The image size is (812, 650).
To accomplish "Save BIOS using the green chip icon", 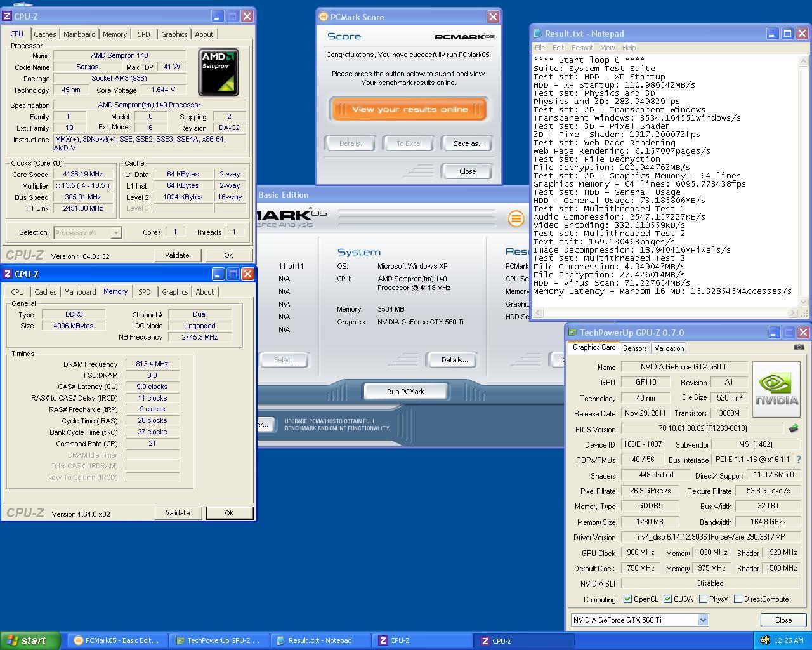I will (x=793, y=429).
